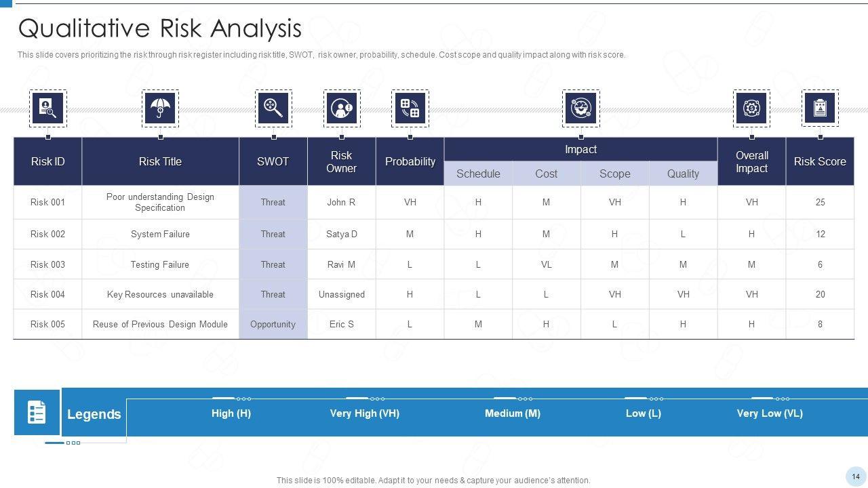This screenshot has height=488, width=868.
Task: Select the SWOT column header
Action: point(273,161)
